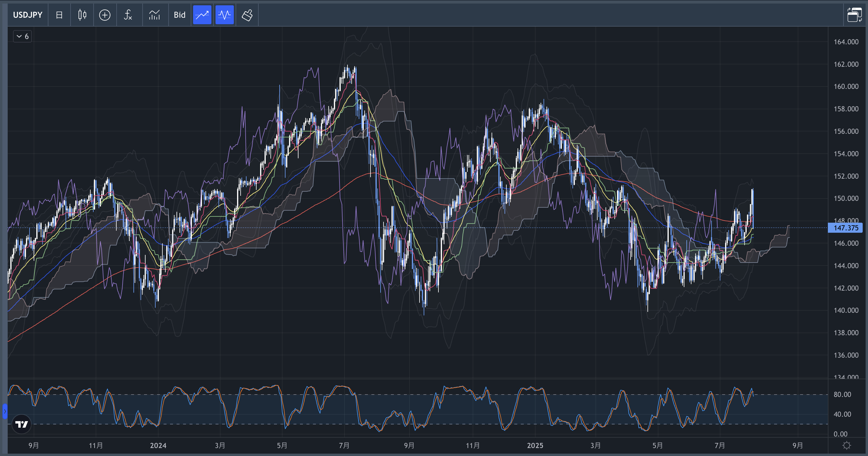Select the 147.375 current price label
The width and height of the screenshot is (868, 456).
[845, 228]
